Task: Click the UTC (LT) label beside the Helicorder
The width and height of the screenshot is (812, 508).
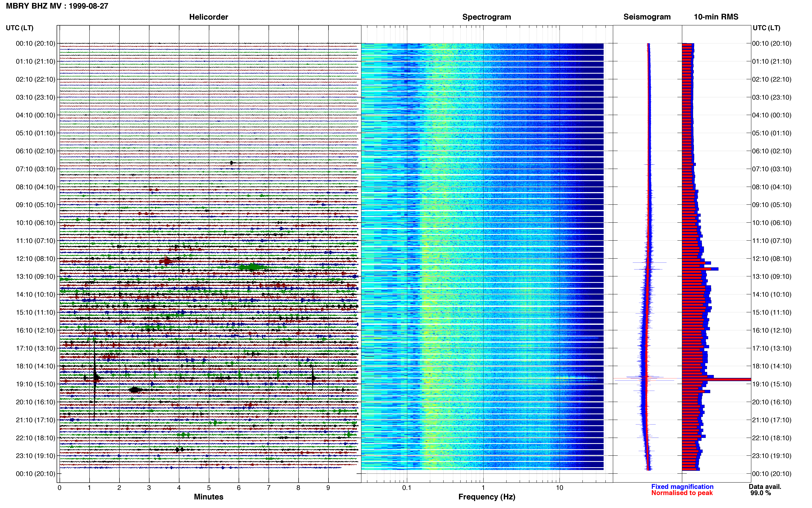Action: point(19,28)
